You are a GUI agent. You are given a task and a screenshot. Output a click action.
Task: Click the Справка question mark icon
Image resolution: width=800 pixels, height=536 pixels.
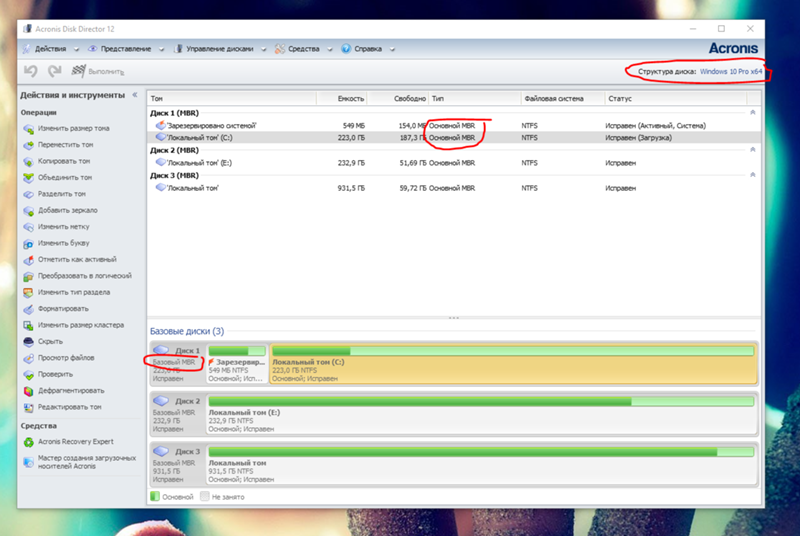tap(346, 49)
